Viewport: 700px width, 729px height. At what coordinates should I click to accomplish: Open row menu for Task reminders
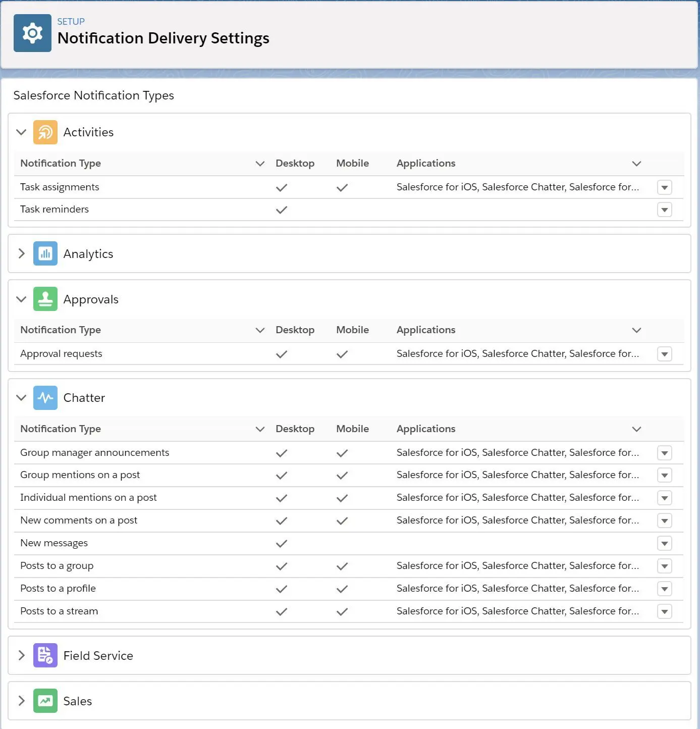pos(665,210)
